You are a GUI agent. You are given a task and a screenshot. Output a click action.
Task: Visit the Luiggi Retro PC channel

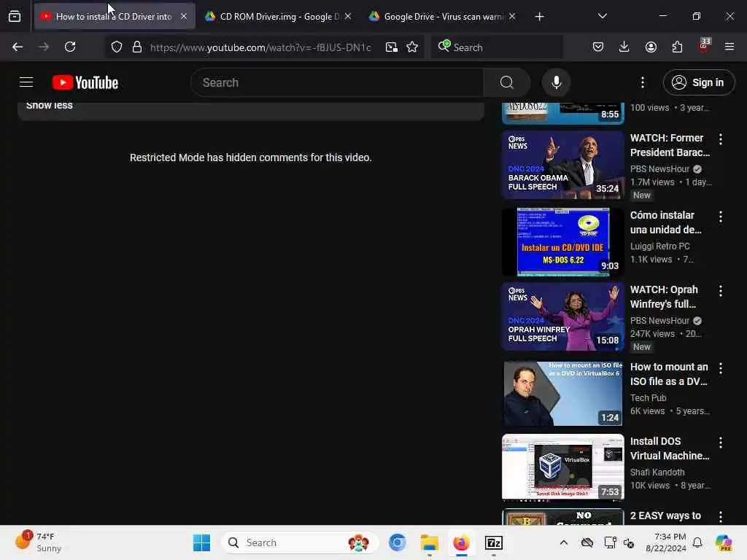click(659, 246)
